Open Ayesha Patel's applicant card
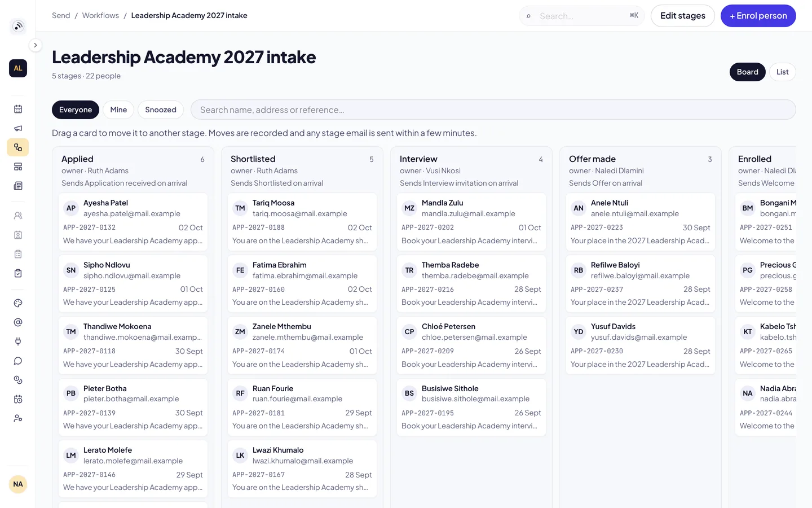Viewport: 812px width, 508px height. [133, 222]
